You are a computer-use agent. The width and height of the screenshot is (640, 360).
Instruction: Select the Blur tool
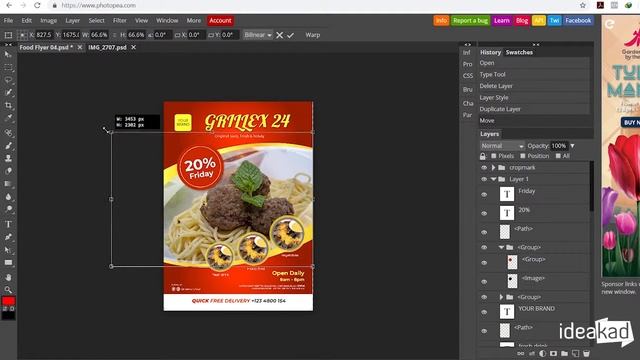(8, 196)
